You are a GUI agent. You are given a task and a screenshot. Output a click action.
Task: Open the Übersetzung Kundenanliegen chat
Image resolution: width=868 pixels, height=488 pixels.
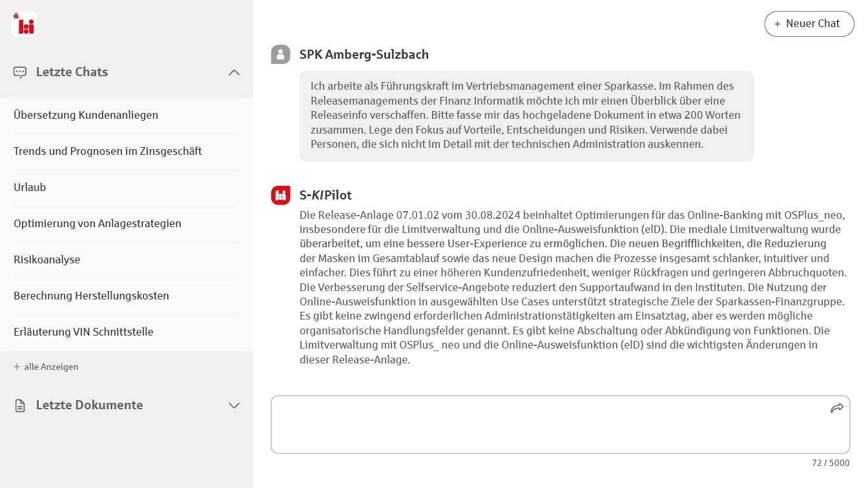(x=86, y=115)
